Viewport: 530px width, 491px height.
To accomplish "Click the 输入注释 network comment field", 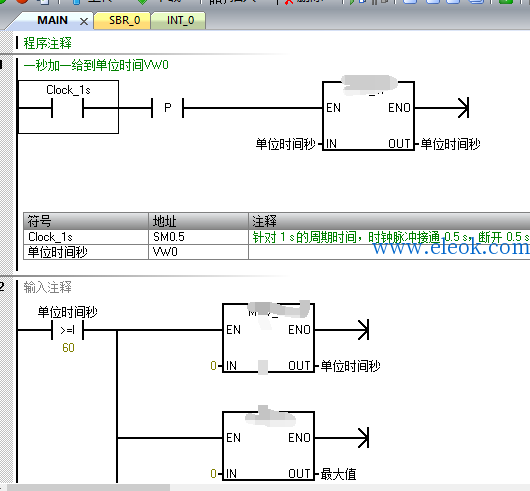I will 47,288.
